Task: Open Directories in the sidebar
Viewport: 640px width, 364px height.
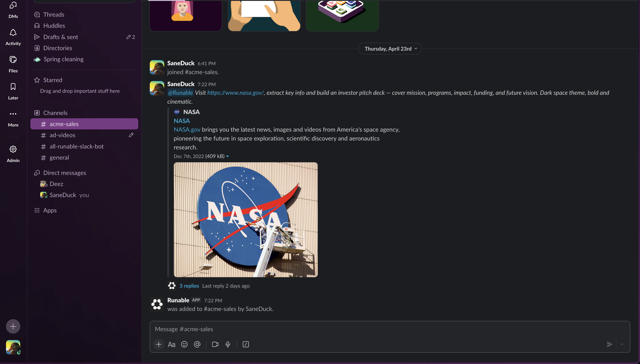Action: [x=84, y=48]
